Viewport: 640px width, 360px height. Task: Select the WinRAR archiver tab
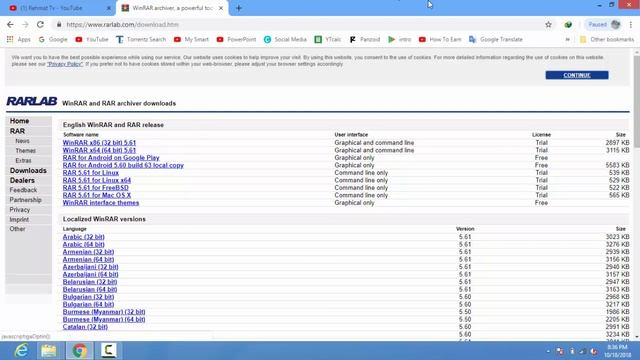[x=172, y=8]
